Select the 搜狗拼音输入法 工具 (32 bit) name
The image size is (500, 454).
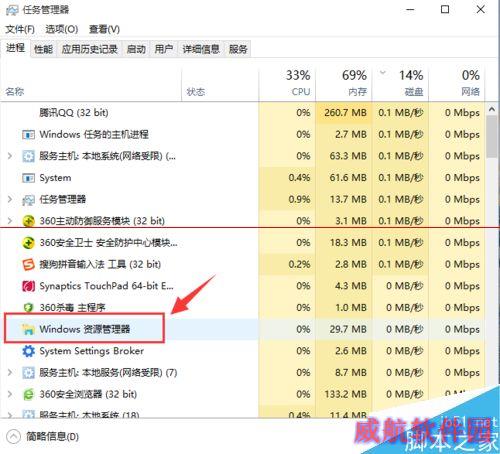pyautogui.click(x=100, y=264)
